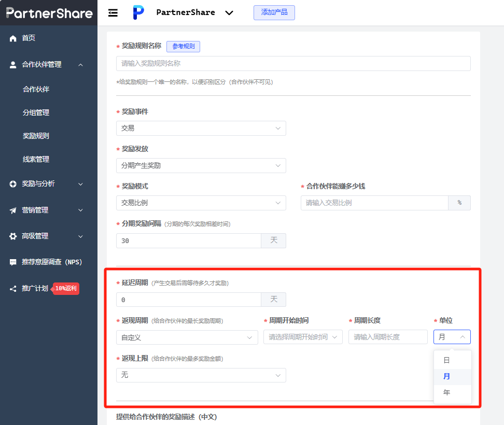The width and height of the screenshot is (504, 425).
Task: Expand the 奖励发放 dropdown
Action: (201, 165)
